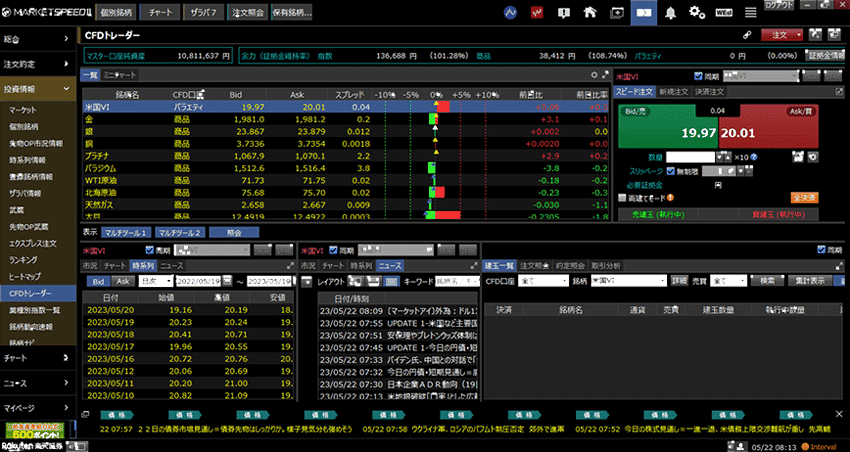Open calendar icon next to 2022/05/19 date
Image resolution: width=850 pixels, height=452 pixels.
point(227,281)
